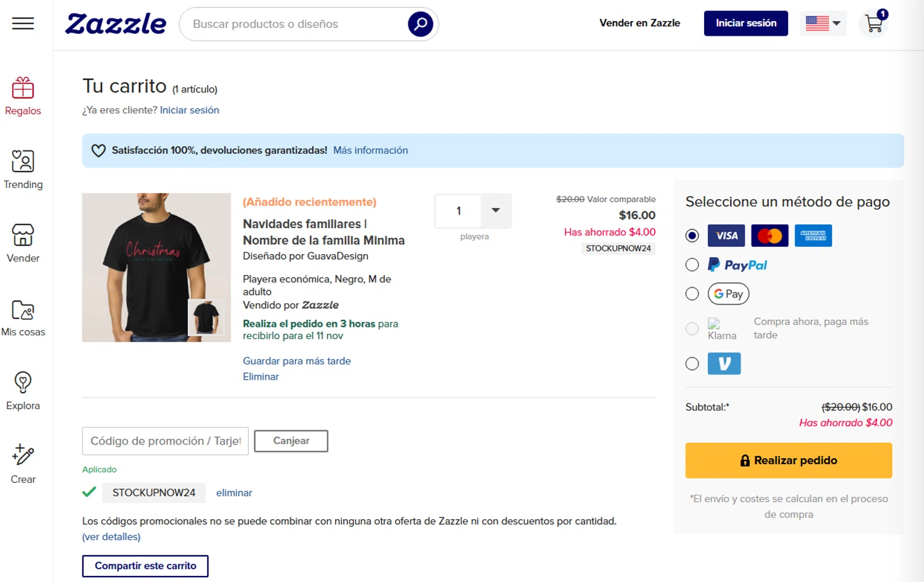Click Guardar para más tarde link

(x=296, y=361)
